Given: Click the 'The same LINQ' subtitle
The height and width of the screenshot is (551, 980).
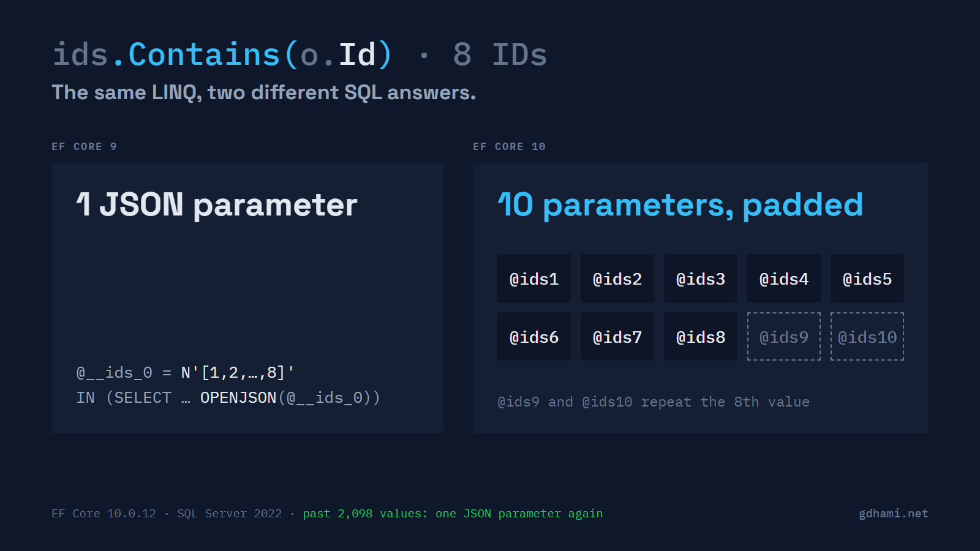Looking at the screenshot, I should pos(263,92).
